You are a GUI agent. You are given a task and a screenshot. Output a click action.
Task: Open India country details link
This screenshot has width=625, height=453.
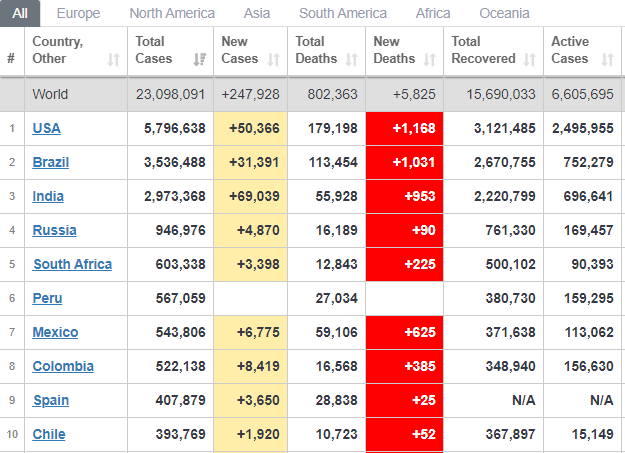click(x=49, y=196)
